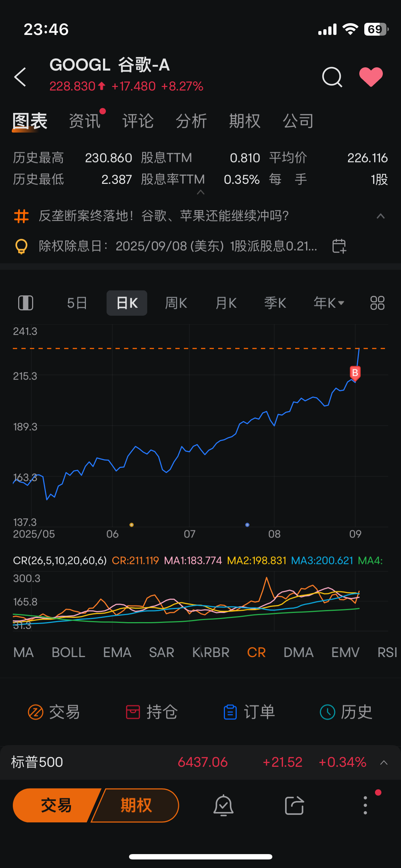Screen dimensions: 401x868
Task: Go back using the left arrow
Action: point(20,77)
